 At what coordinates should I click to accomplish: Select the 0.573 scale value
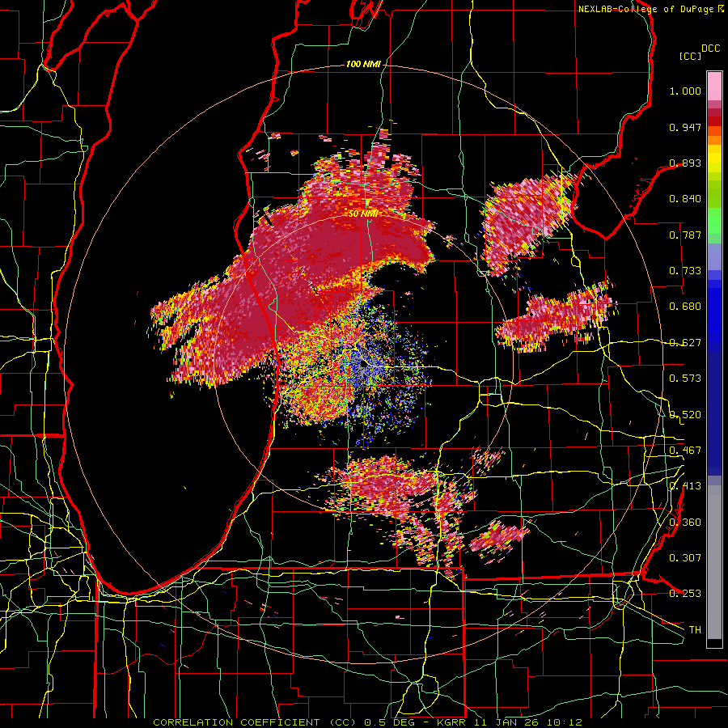click(x=685, y=379)
